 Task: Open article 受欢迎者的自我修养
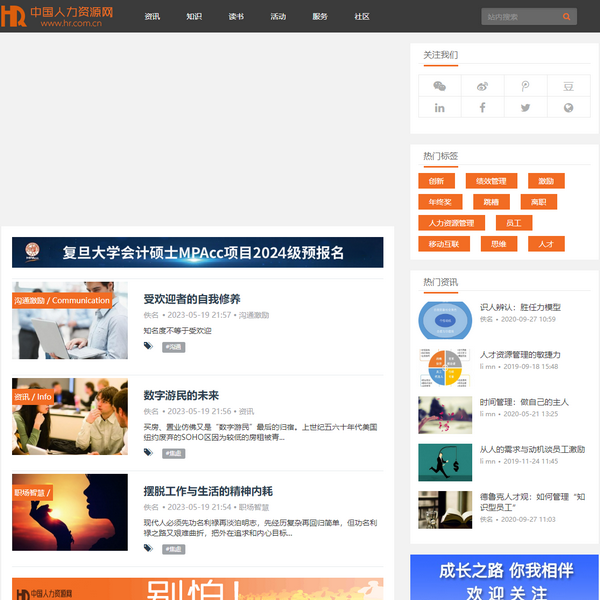(x=192, y=299)
